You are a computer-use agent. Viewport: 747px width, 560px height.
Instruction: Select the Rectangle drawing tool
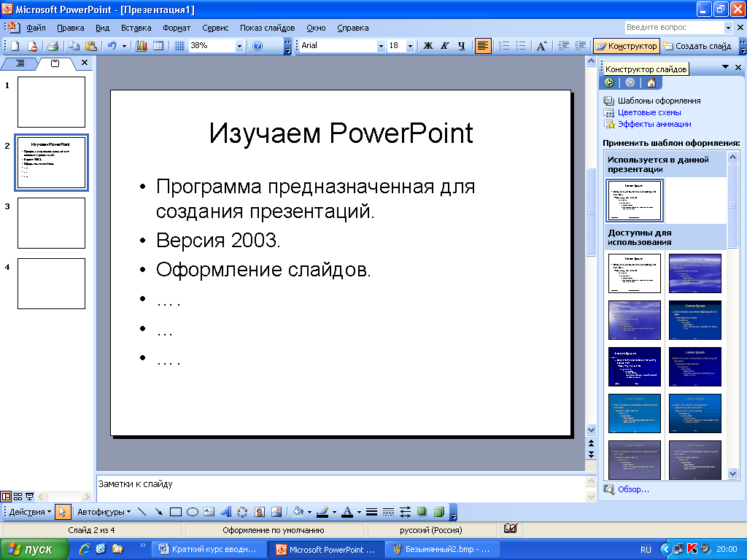[176, 512]
